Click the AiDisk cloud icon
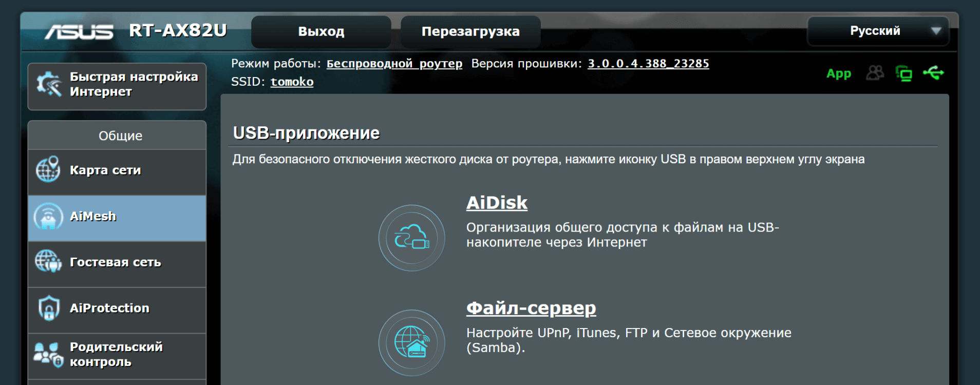This screenshot has height=385, width=980. click(411, 238)
